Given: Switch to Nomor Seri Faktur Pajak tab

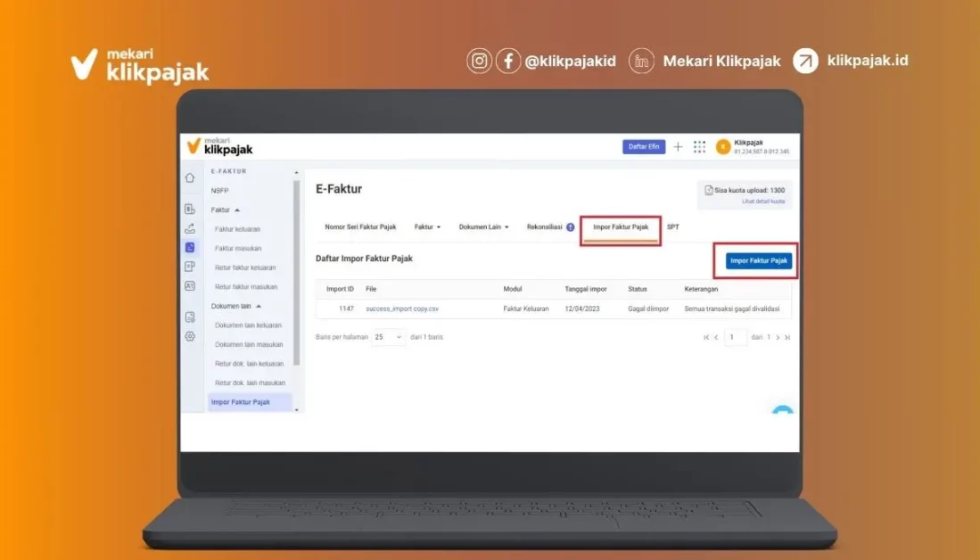Looking at the screenshot, I should tap(360, 226).
